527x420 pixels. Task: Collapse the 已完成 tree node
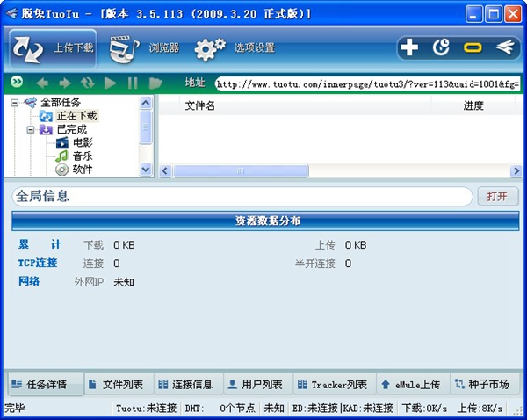[31, 129]
